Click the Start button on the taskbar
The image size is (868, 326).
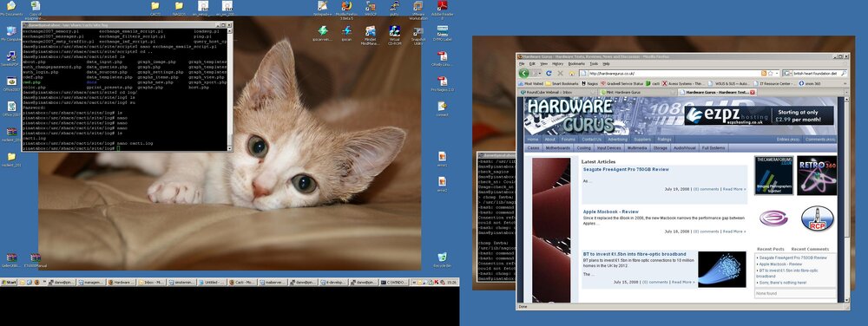[x=9, y=283]
